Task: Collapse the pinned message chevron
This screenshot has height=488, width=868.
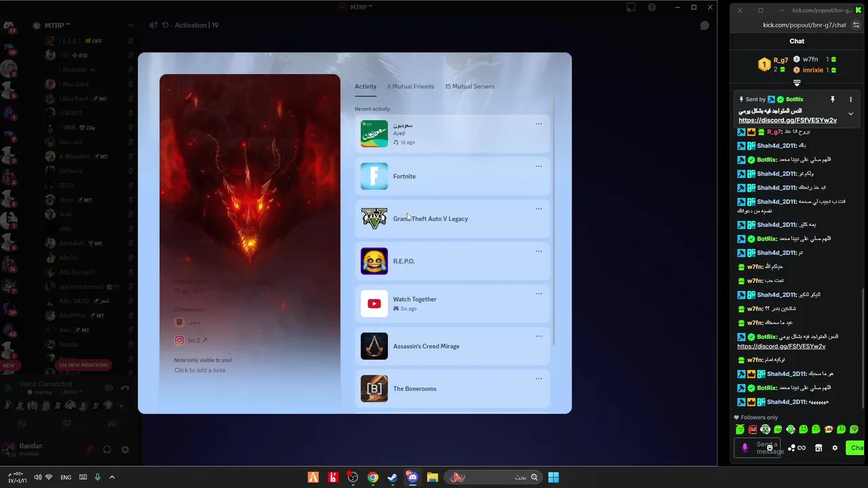Action: click(850, 114)
